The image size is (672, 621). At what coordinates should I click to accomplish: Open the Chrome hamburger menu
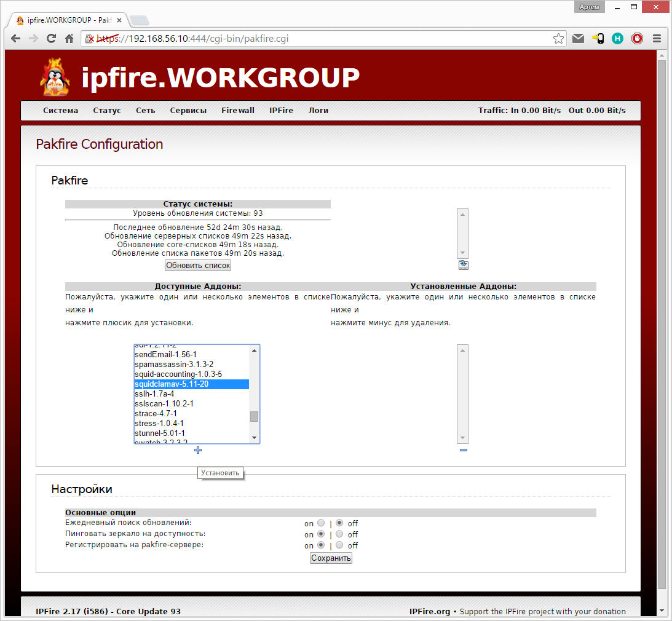[x=657, y=39]
